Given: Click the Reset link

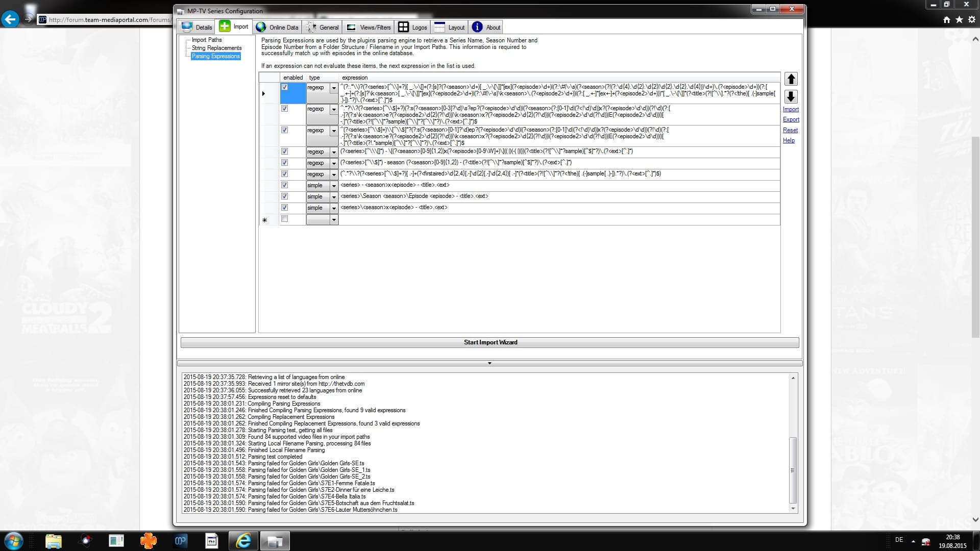Looking at the screenshot, I should pos(790,130).
